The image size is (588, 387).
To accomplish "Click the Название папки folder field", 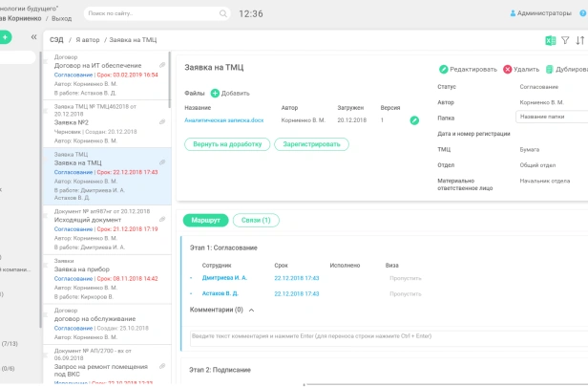I will [x=551, y=117].
